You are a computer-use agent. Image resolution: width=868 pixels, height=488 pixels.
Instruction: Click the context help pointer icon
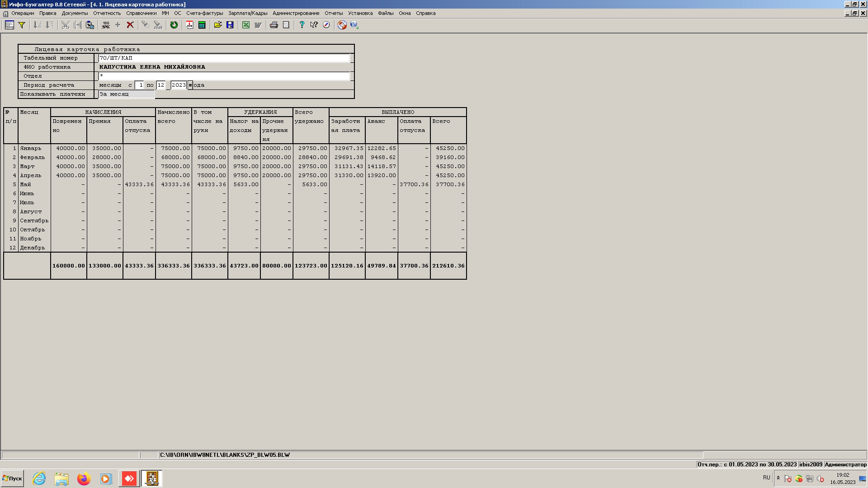314,25
